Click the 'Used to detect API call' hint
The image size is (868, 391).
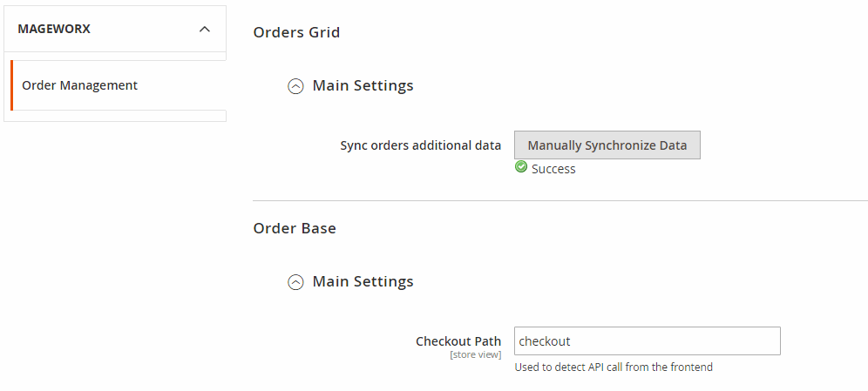[614, 367]
